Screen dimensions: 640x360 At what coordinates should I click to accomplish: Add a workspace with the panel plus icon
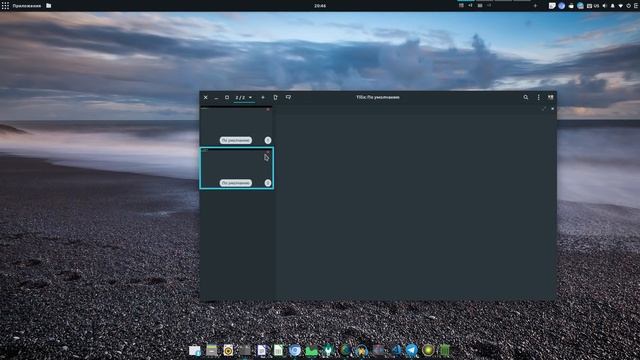[x=535, y=6]
